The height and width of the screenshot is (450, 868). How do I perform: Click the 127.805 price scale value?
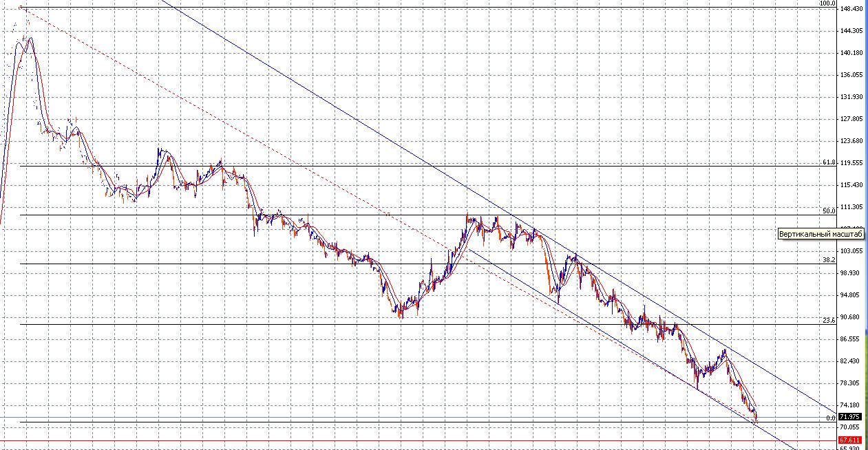(851, 119)
